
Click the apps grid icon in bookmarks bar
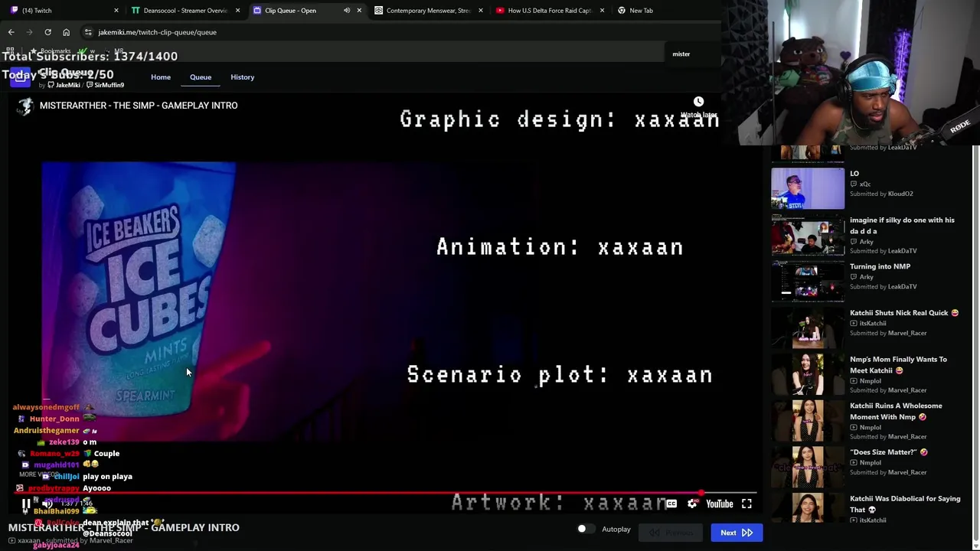click(x=11, y=51)
